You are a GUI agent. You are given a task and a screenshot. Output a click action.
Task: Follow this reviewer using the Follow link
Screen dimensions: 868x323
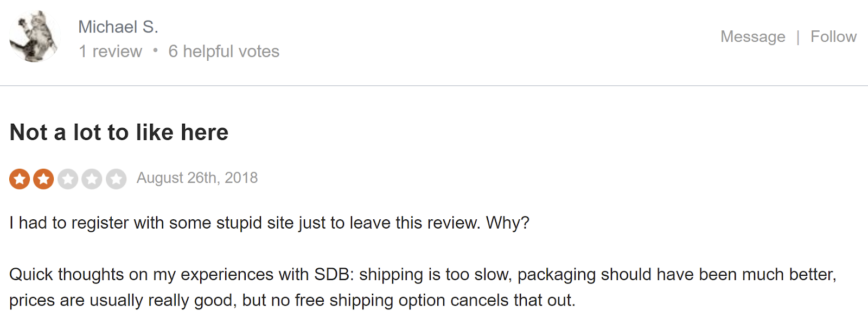coord(833,36)
